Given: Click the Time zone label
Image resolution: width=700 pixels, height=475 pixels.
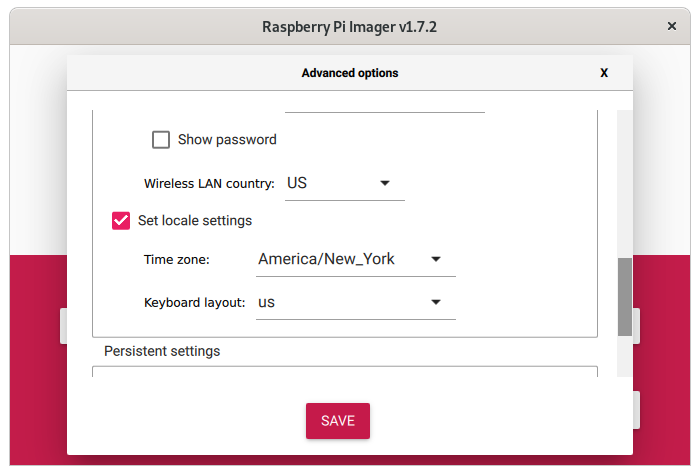Looking at the screenshot, I should tap(177, 260).
